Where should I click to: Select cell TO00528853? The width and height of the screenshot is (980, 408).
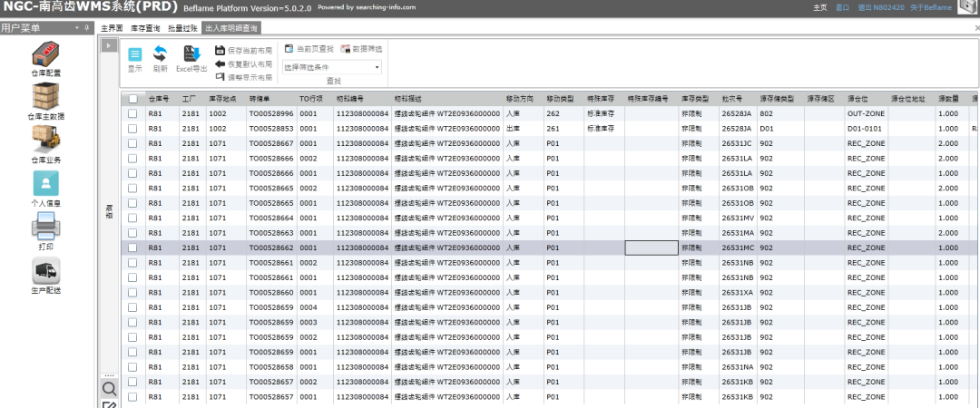271,129
